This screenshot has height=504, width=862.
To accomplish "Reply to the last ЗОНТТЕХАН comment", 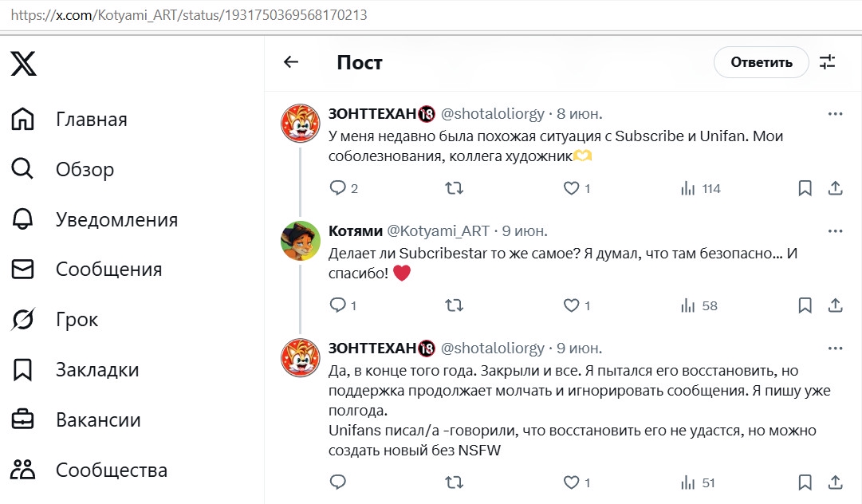I will pos(338,482).
